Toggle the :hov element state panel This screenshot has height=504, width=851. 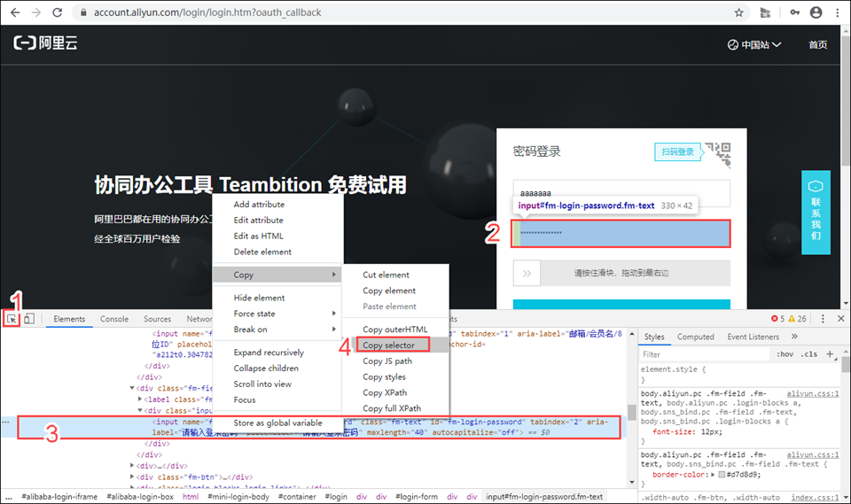785,354
